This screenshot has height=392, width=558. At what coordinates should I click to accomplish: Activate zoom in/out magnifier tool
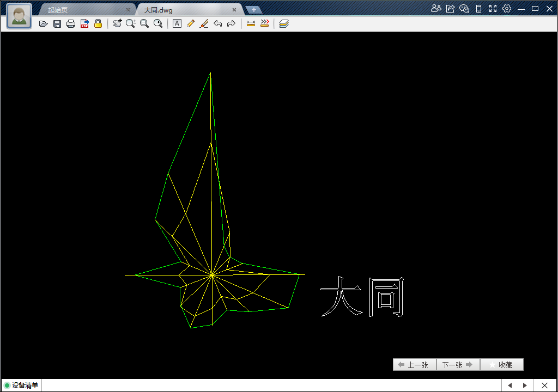[x=131, y=23]
